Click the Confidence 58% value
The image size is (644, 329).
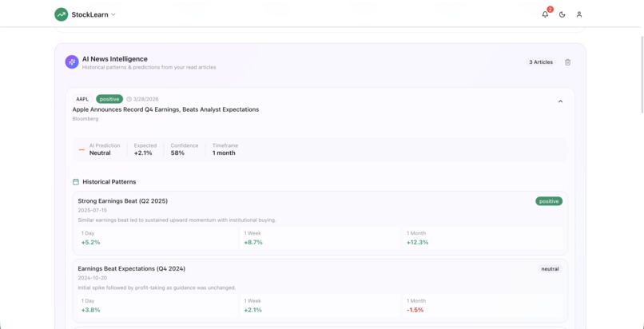(177, 153)
